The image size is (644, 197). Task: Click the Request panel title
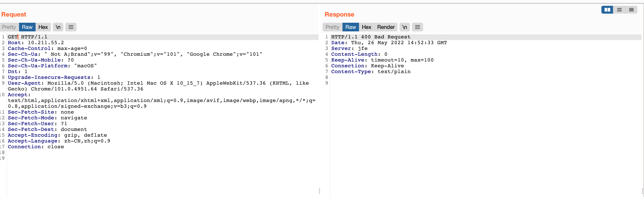(x=14, y=14)
